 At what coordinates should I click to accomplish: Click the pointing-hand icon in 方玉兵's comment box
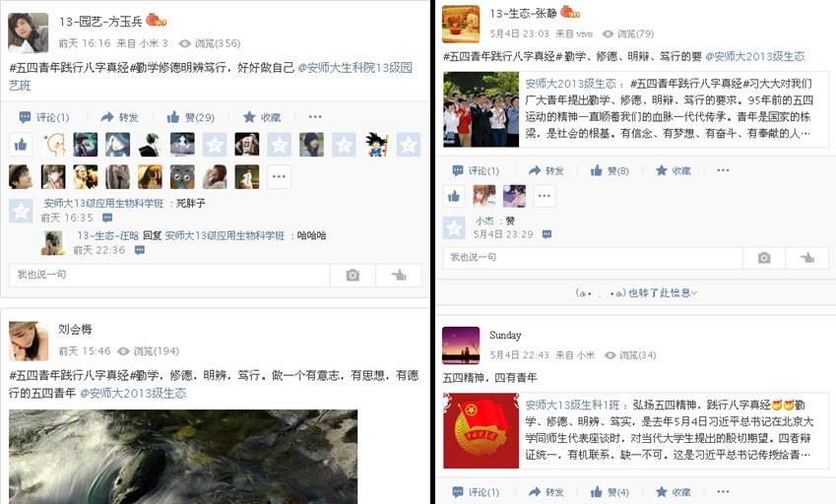point(399,275)
